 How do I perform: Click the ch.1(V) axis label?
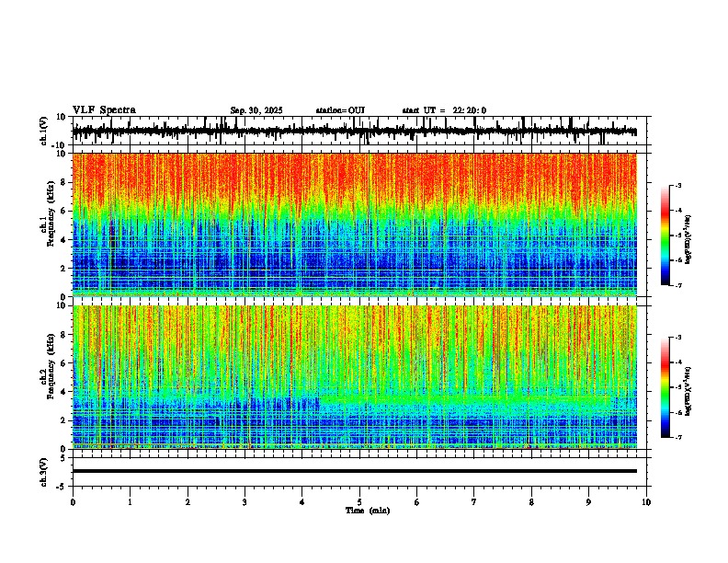(44, 131)
